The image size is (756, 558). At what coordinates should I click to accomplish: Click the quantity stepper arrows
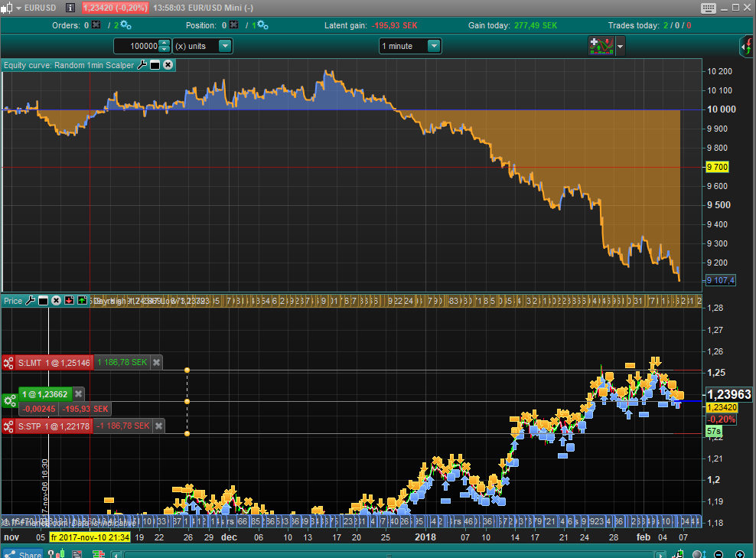click(164, 46)
